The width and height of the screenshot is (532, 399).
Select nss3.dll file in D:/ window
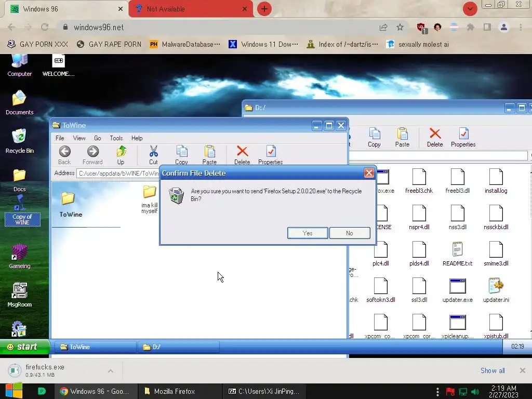point(457,217)
